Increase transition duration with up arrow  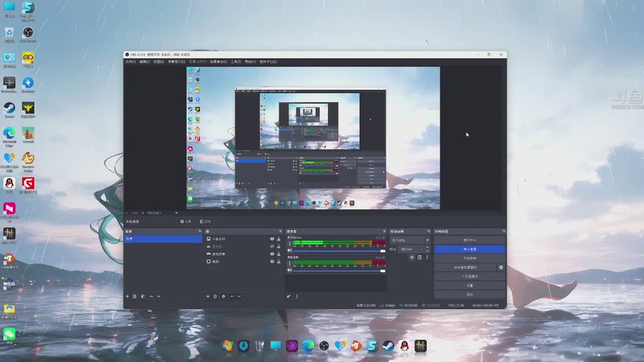[427, 248]
